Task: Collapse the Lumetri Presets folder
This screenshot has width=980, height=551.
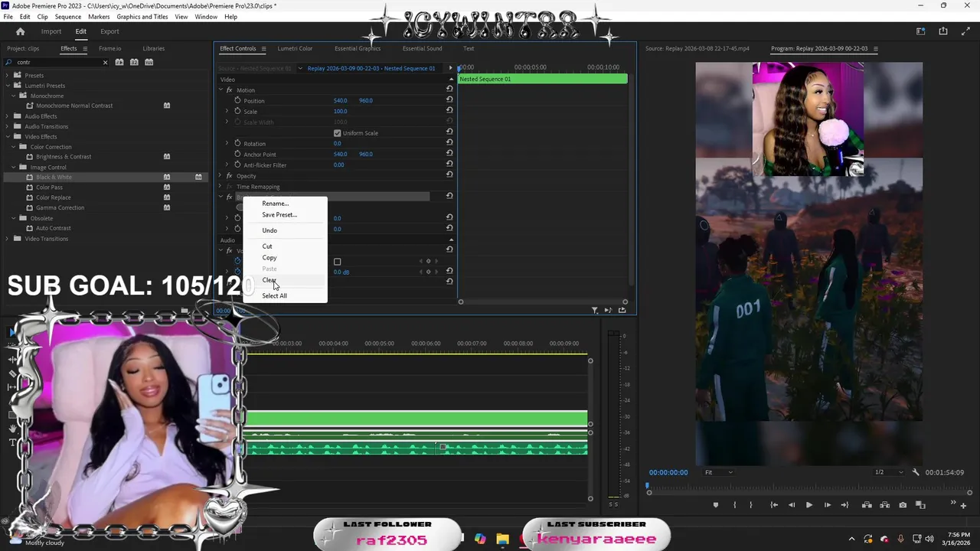Action: (8, 85)
